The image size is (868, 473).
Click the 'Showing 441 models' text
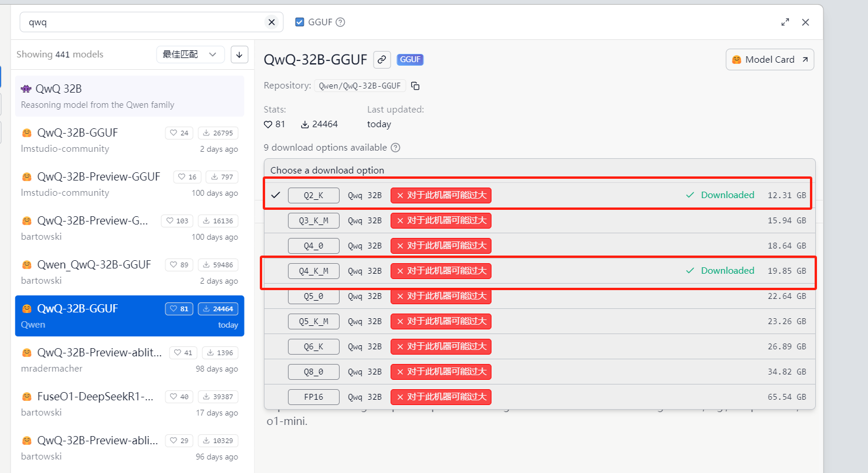click(x=60, y=55)
